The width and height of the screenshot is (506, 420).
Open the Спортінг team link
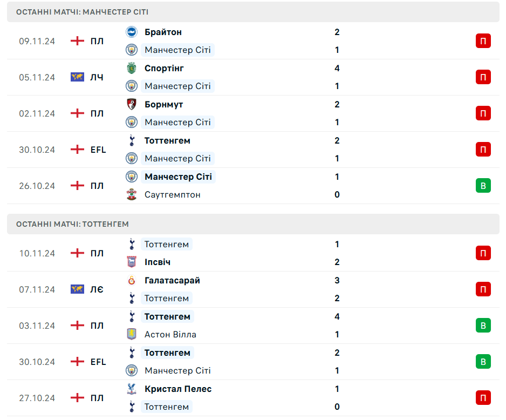[x=164, y=69]
